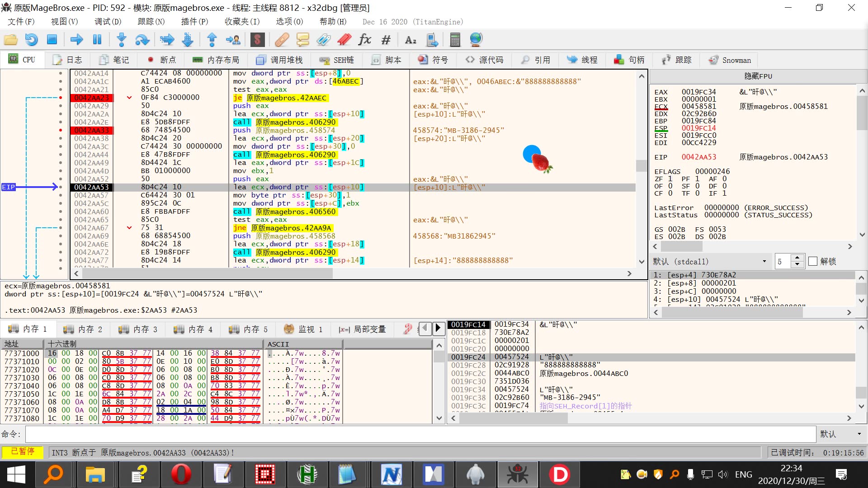
Task: Increase the argument count stepper value
Action: point(797,258)
